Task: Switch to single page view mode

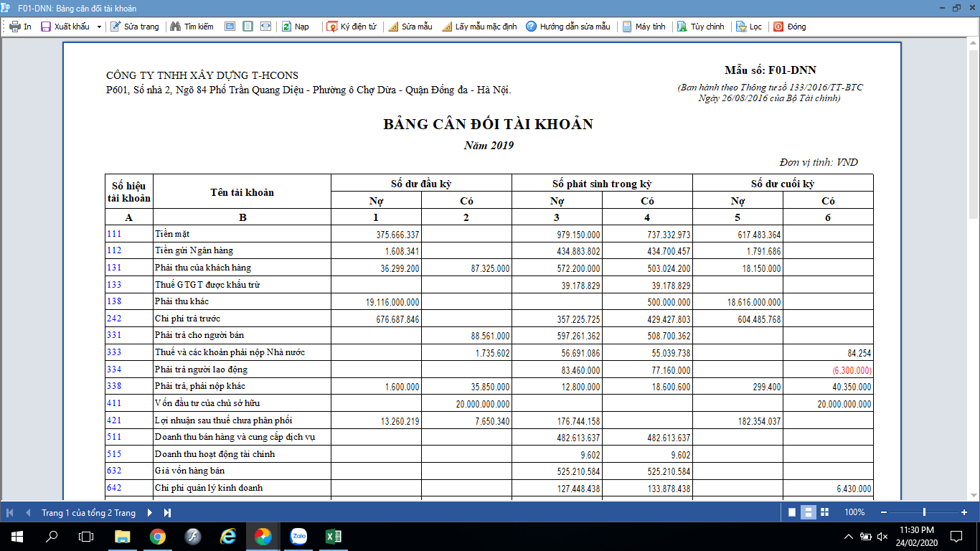Action: [x=792, y=512]
